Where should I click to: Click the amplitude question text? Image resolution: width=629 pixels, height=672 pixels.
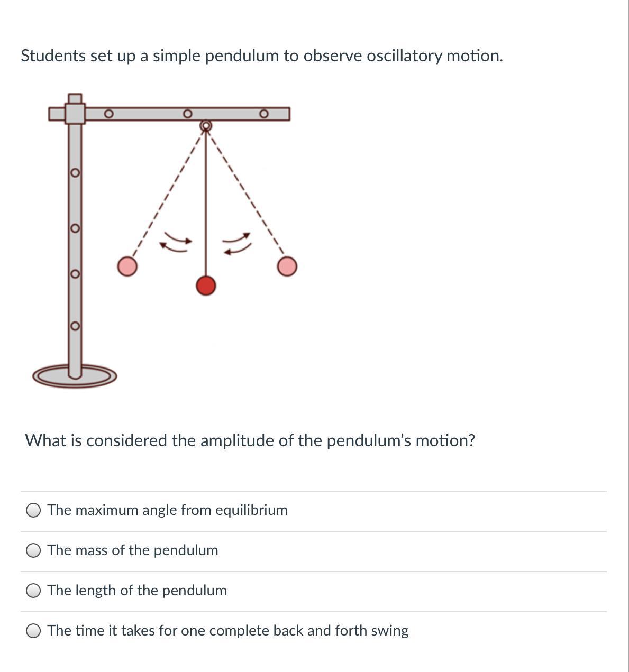pos(250,440)
